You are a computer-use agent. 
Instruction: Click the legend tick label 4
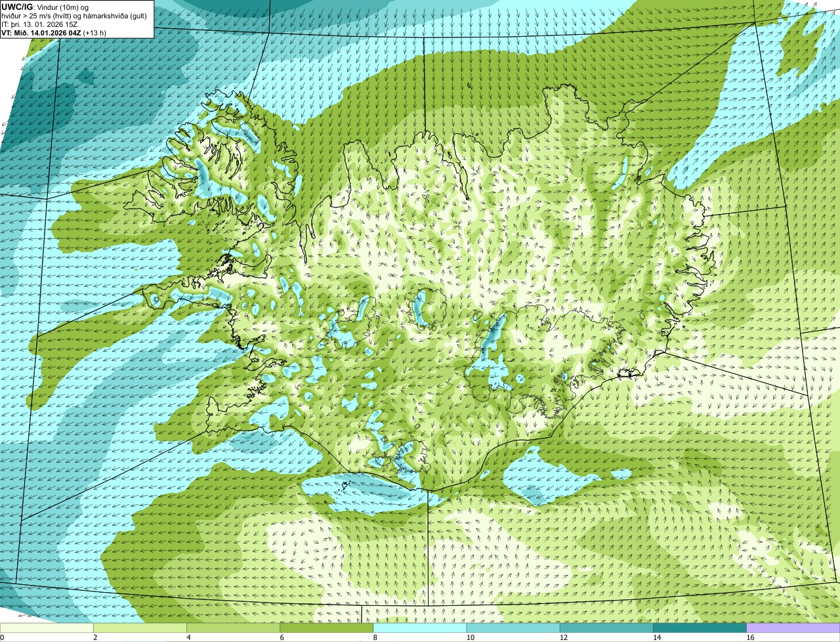tap(189, 638)
